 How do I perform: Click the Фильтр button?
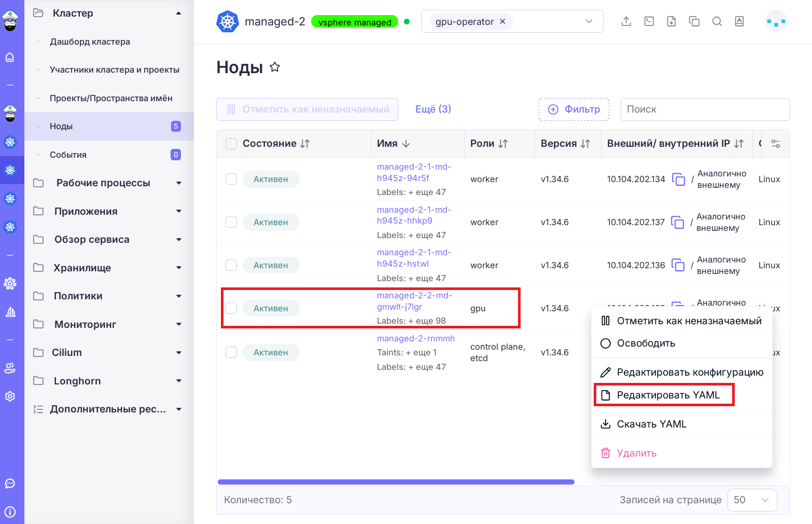pos(574,109)
